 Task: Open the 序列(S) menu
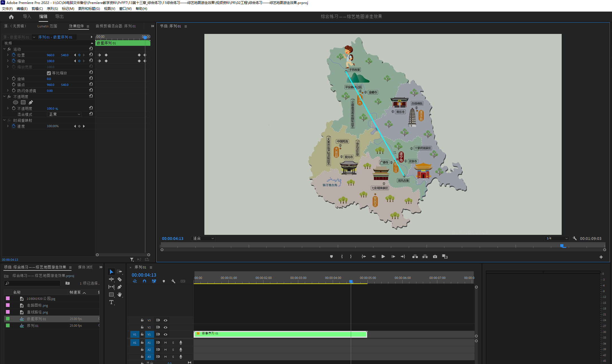pos(52,9)
